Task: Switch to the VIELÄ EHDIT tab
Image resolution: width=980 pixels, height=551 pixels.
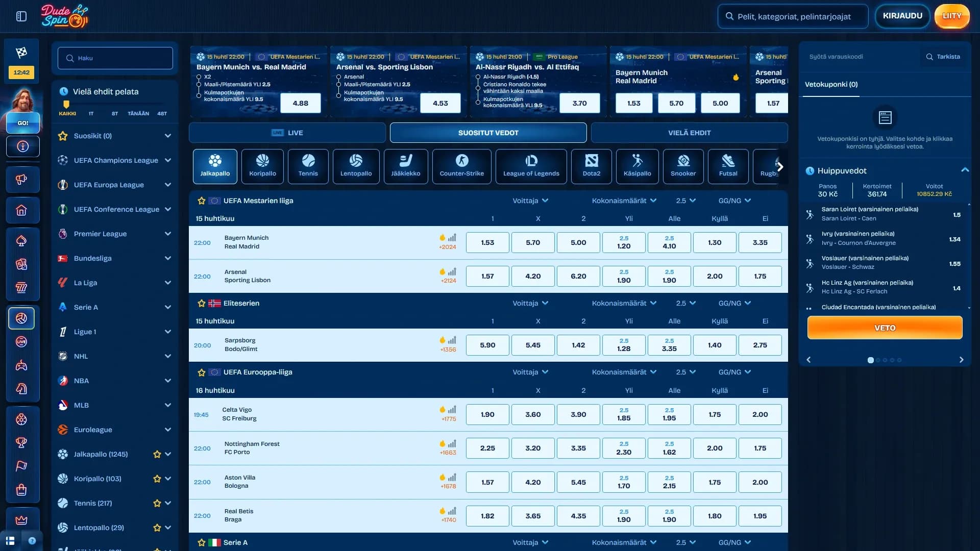Action: tap(689, 133)
